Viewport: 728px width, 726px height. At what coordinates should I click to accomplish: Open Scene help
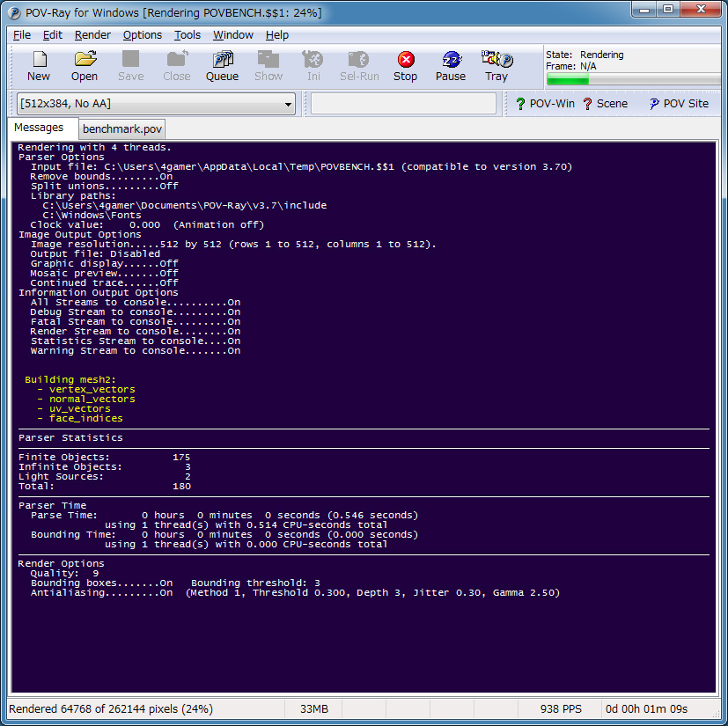click(605, 104)
